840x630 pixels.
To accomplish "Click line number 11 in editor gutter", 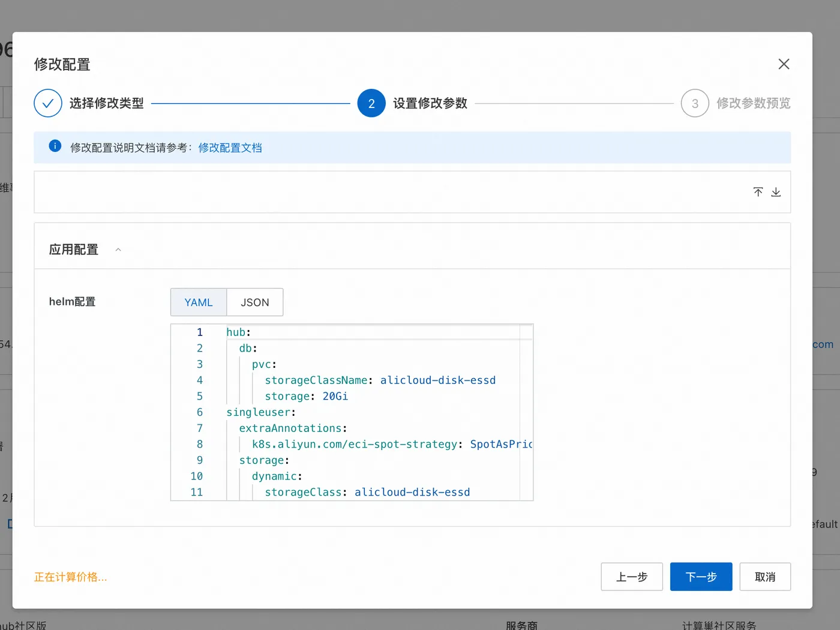I will 197,493.
